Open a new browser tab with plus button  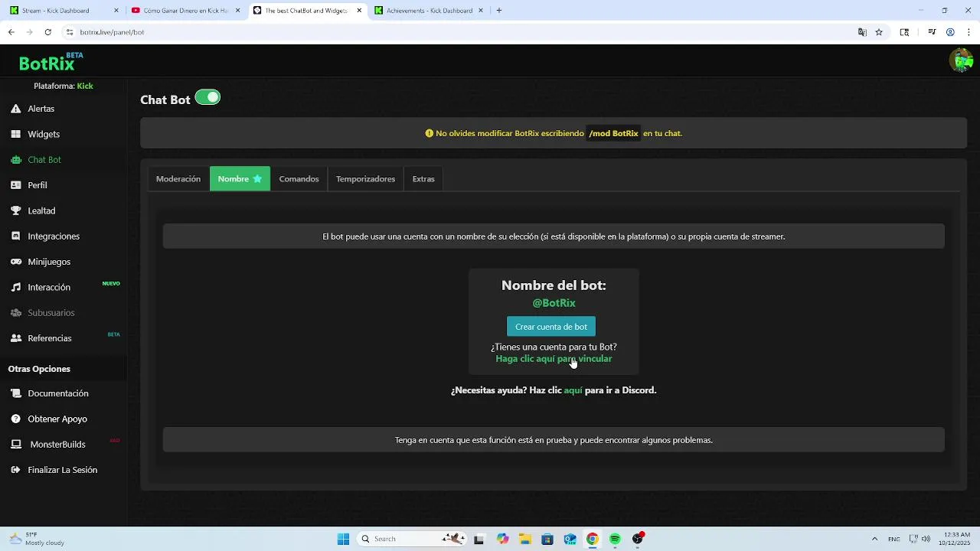[x=499, y=11]
